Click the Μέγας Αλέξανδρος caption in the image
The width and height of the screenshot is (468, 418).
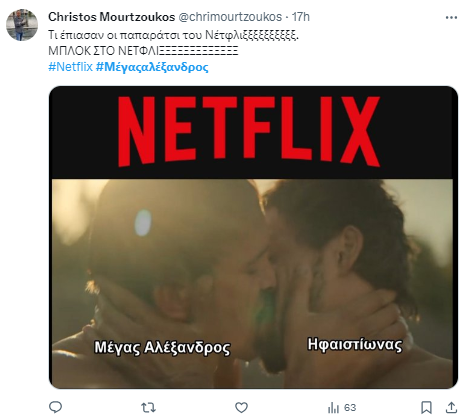tap(162, 347)
